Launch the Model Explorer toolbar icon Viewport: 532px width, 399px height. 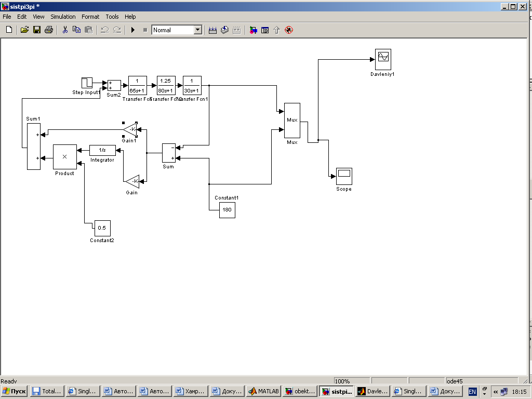(x=265, y=30)
